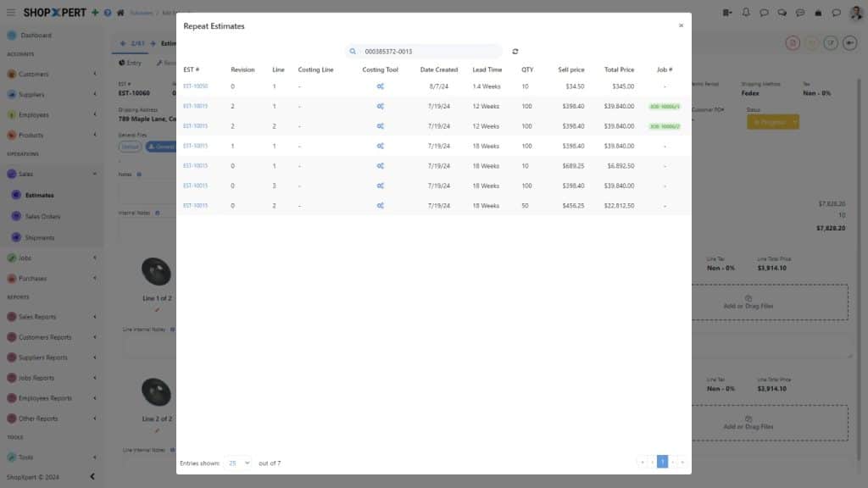Screen dimensions: 868x488
Task: Click the Dashboard icon in the sidebar
Action: [14, 35]
